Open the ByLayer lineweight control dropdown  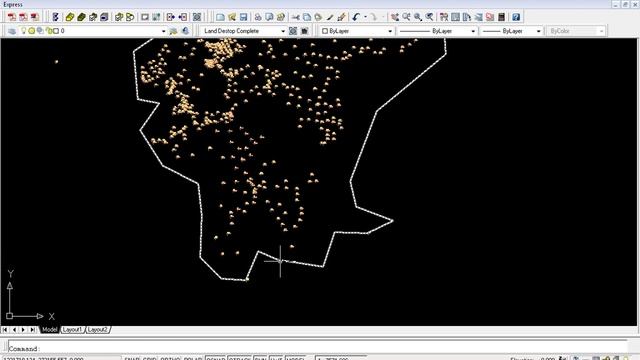[x=538, y=31]
